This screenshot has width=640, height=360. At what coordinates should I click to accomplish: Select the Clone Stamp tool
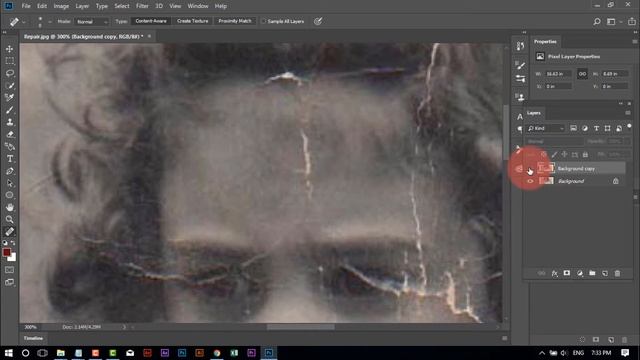[9, 122]
